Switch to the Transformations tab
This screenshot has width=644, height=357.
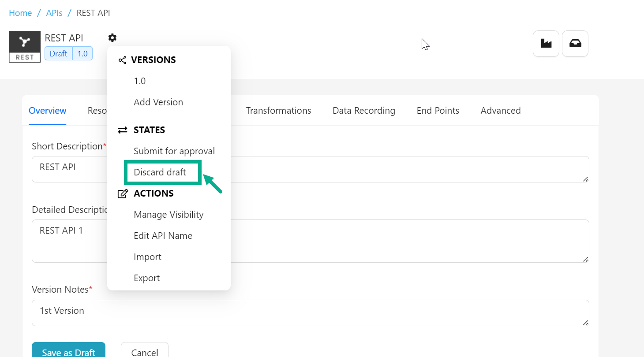(x=278, y=111)
